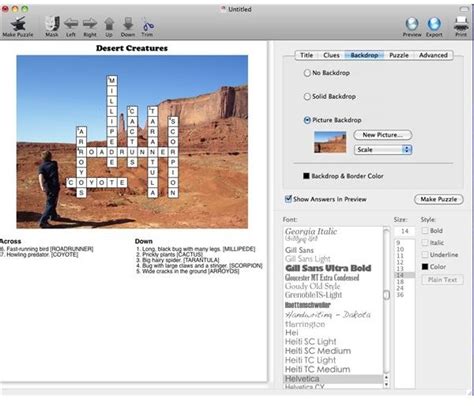Screen dimensions: 474x406
Task: Choose the No Backdrop radio option
Action: pos(307,73)
